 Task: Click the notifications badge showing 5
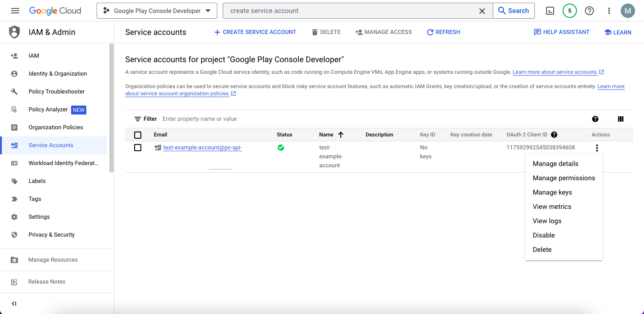click(x=569, y=11)
